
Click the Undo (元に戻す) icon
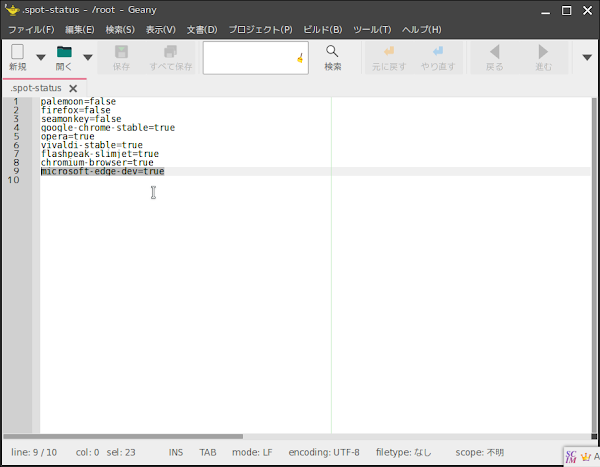point(389,51)
